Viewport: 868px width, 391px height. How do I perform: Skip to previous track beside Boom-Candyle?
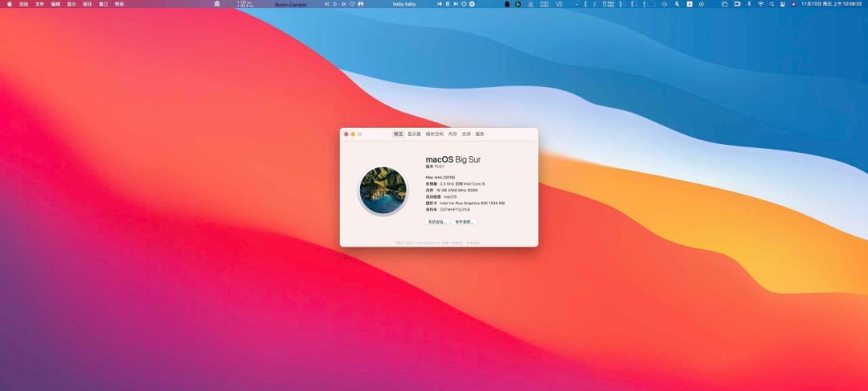326,4
